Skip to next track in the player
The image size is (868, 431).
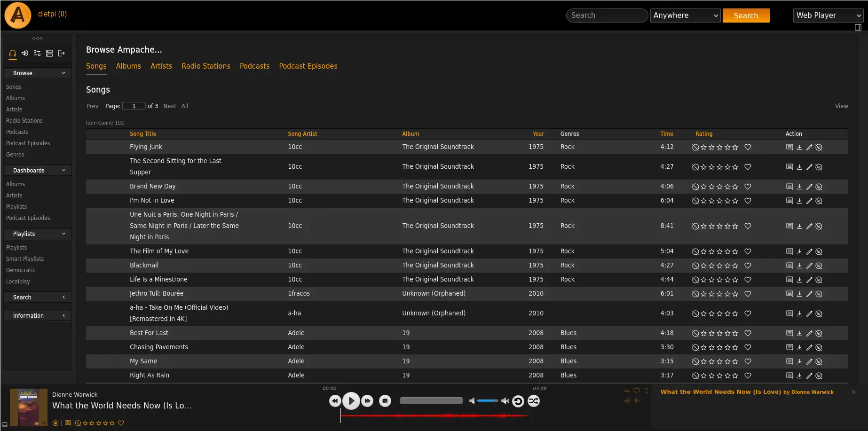click(368, 401)
